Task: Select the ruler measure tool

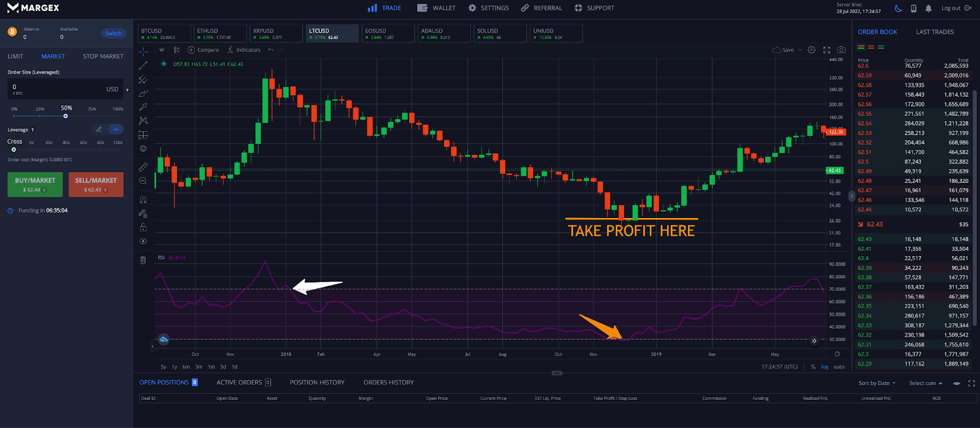Action: (x=143, y=167)
